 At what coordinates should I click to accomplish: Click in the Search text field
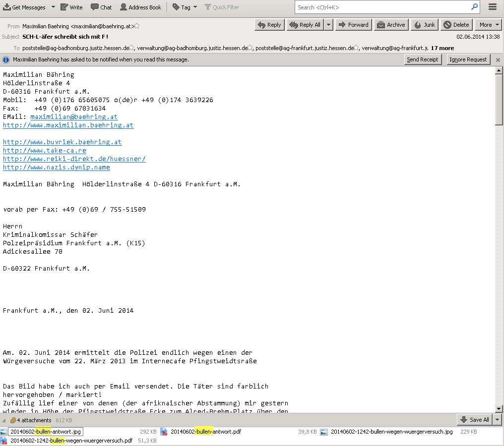pos(382,7)
